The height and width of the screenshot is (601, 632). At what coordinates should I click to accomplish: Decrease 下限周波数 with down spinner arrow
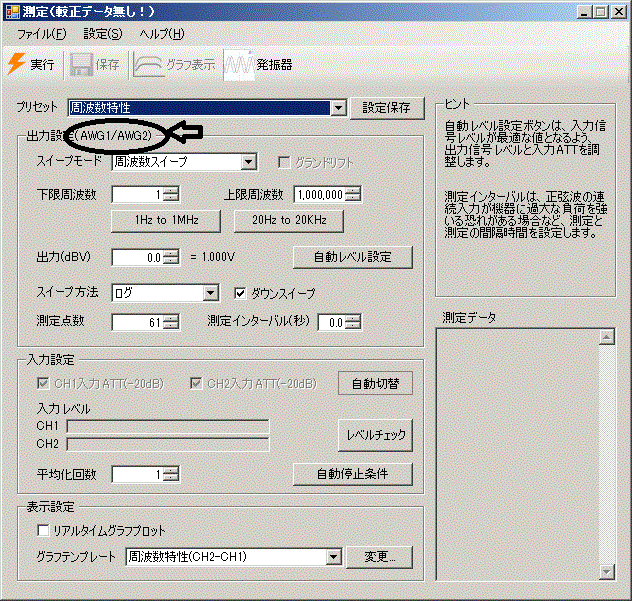click(171, 198)
